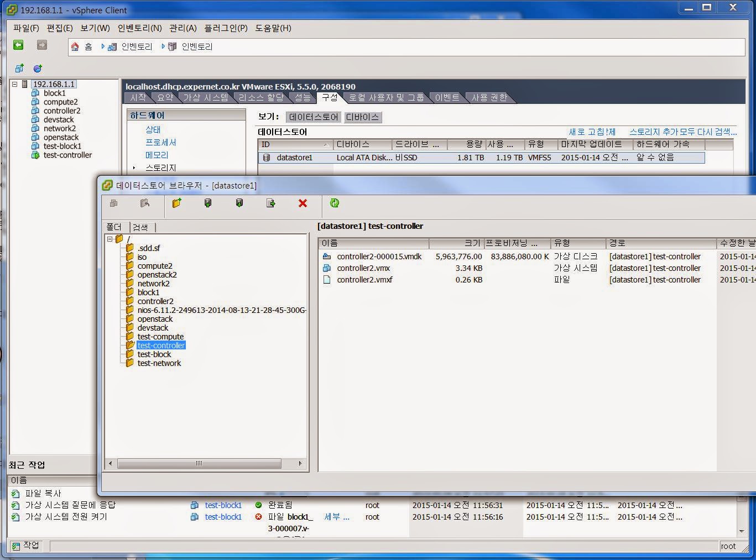Click the arrow marker beside 스토리지
The width and height of the screenshot is (756, 560).
click(134, 168)
